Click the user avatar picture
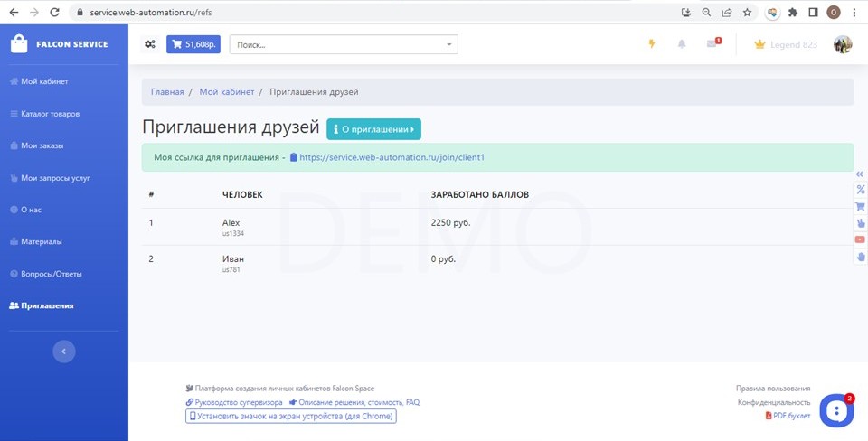 click(x=842, y=44)
